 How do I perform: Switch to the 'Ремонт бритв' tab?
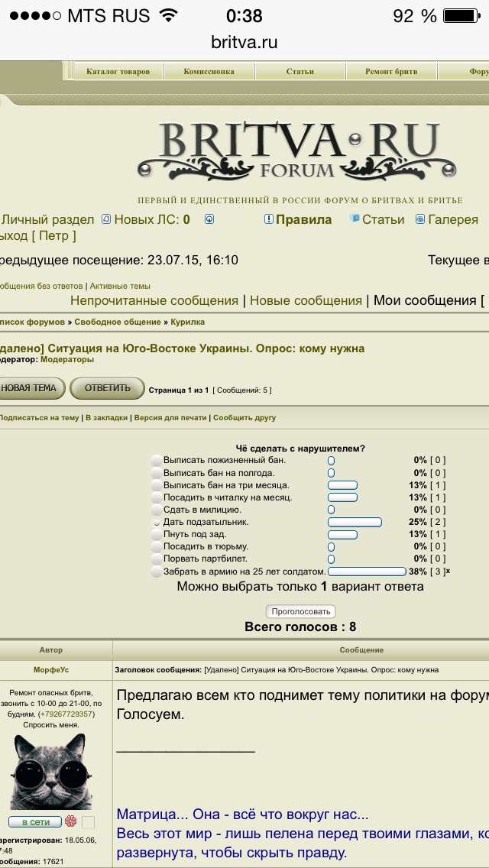[391, 72]
